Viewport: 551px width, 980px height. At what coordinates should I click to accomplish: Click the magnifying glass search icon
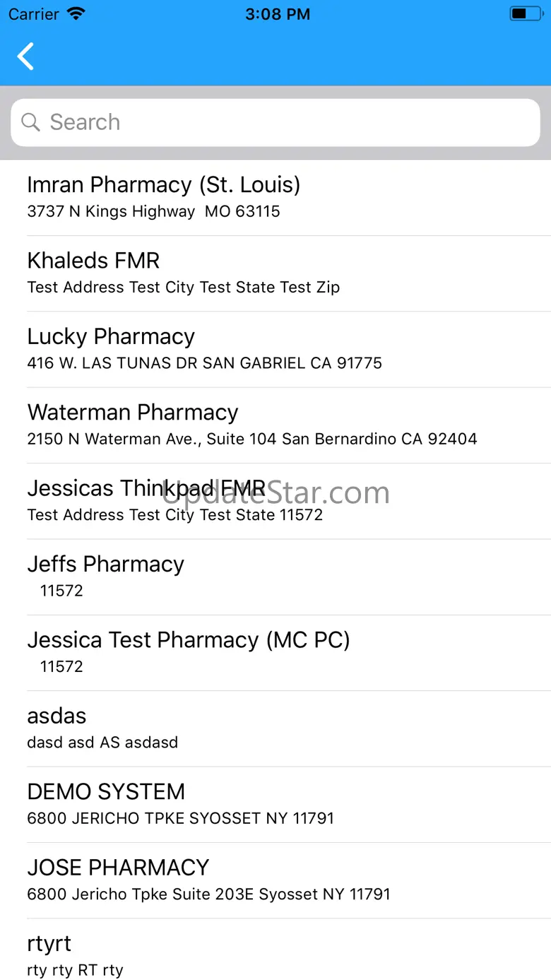(x=30, y=122)
